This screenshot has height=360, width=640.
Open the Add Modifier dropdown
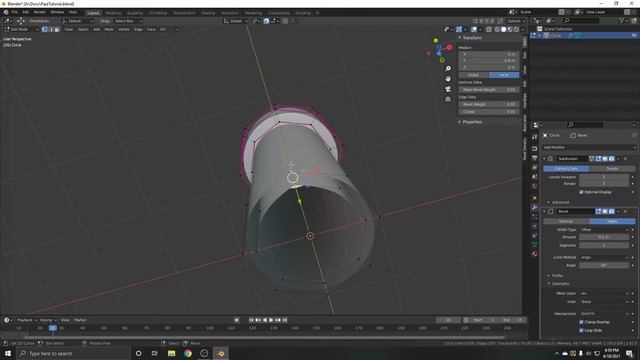click(x=589, y=147)
